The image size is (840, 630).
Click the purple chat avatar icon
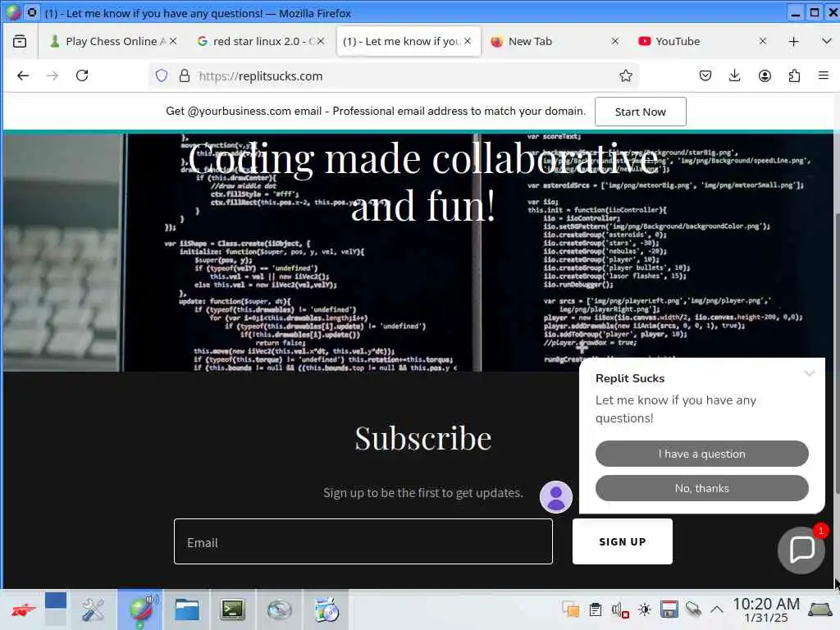coord(555,496)
